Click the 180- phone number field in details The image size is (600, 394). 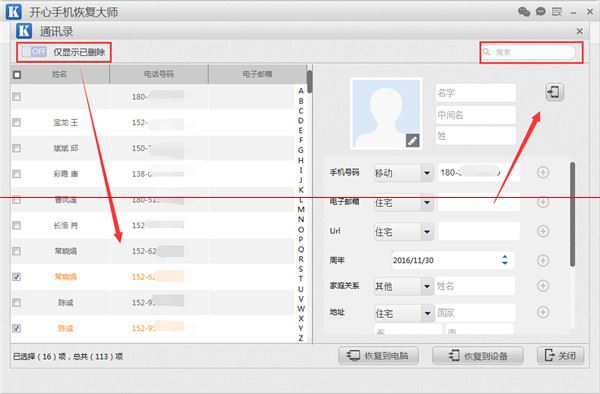[479, 173]
